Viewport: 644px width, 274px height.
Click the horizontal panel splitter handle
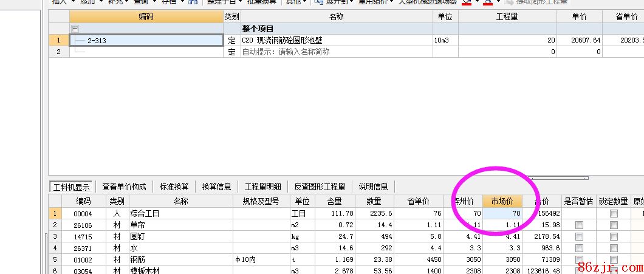(557, 178)
